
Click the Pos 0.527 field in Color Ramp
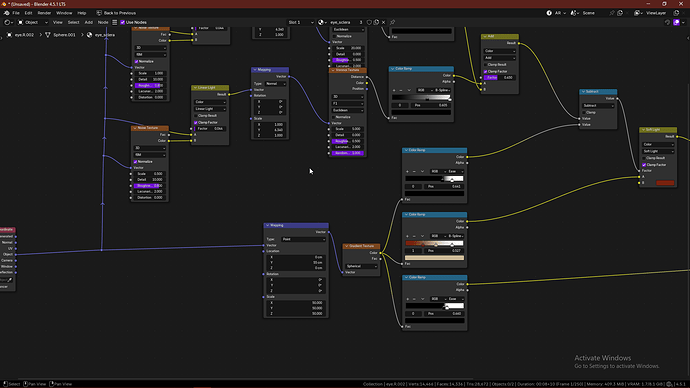tap(444, 251)
